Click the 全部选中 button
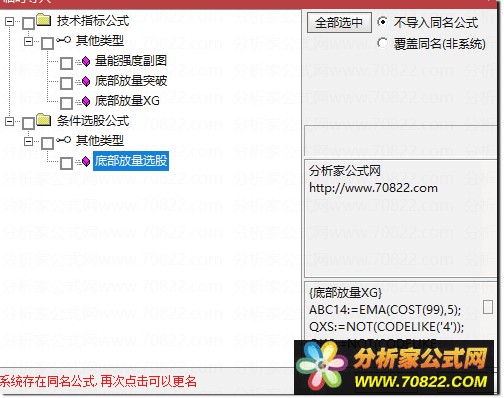 (x=339, y=23)
